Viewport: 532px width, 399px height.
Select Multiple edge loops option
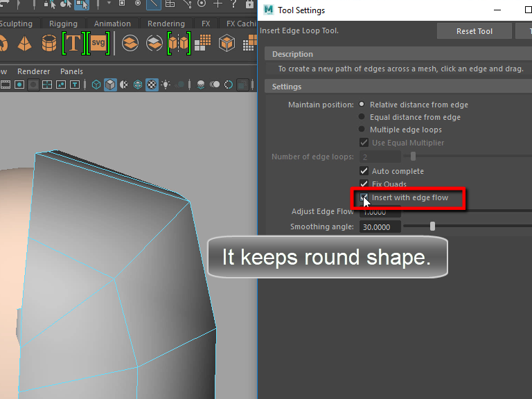point(362,130)
